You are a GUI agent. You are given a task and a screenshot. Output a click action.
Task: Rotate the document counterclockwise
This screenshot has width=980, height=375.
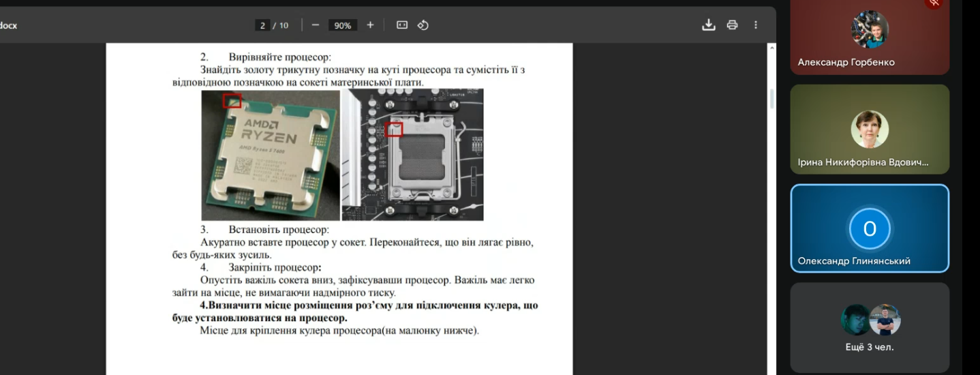click(x=423, y=25)
